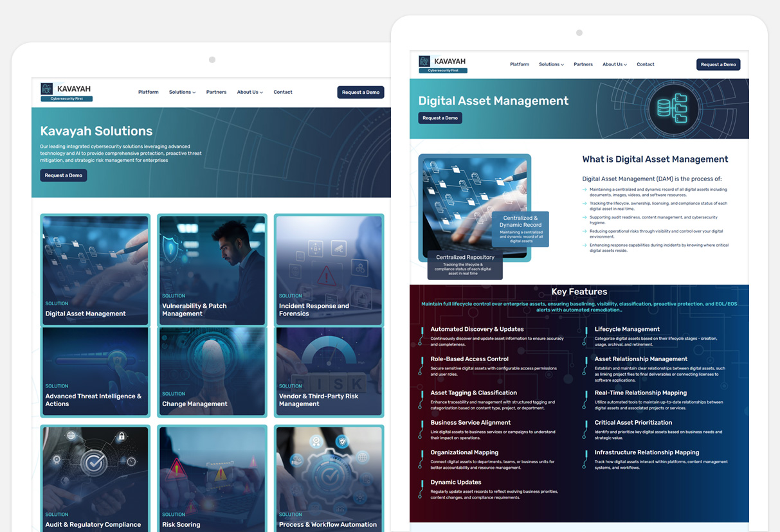Expand Solutions dropdown in right tablet
Screen dimensions: 780x532
[551, 64]
